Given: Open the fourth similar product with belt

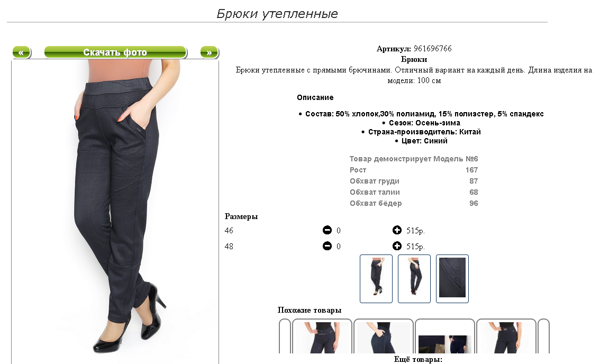Looking at the screenshot, I should point(506,336).
